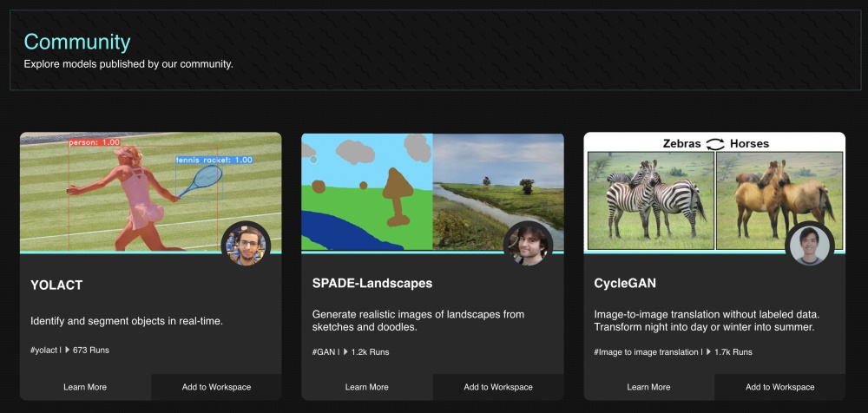Click the YOLACT author's avatar photo
Viewport: 868px width, 413px height.
246,244
